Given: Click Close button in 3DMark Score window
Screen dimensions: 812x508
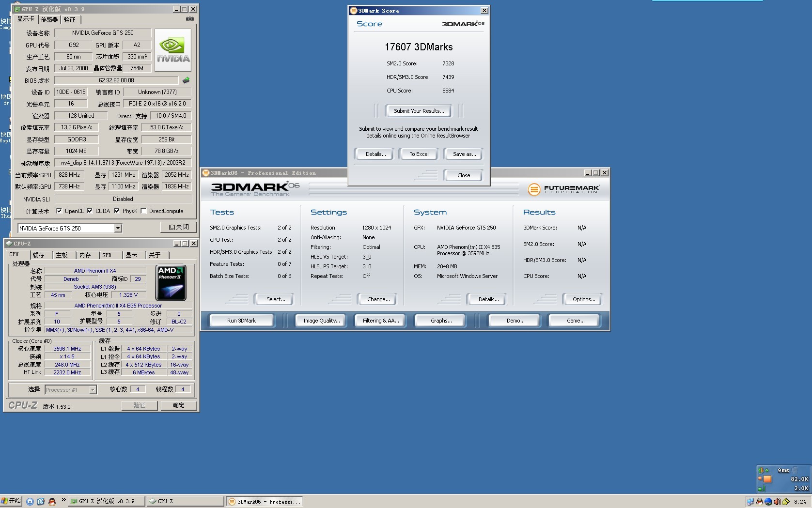Looking at the screenshot, I should click(x=464, y=175).
